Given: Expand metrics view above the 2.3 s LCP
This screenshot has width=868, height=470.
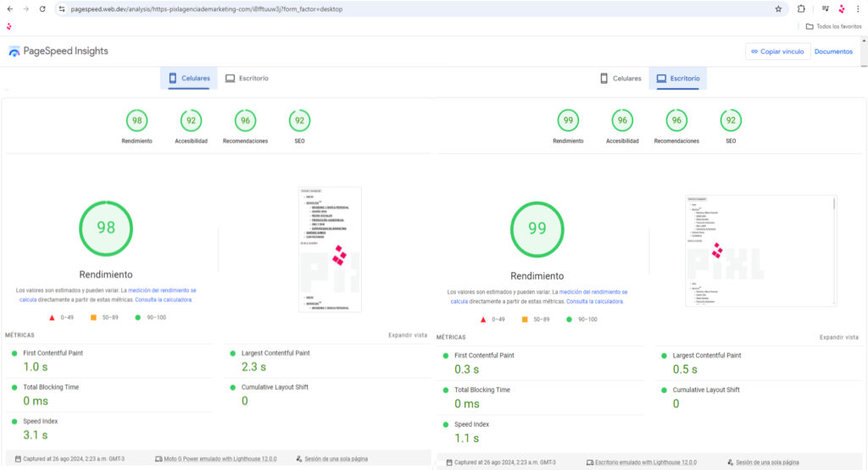Looking at the screenshot, I should pos(408,335).
